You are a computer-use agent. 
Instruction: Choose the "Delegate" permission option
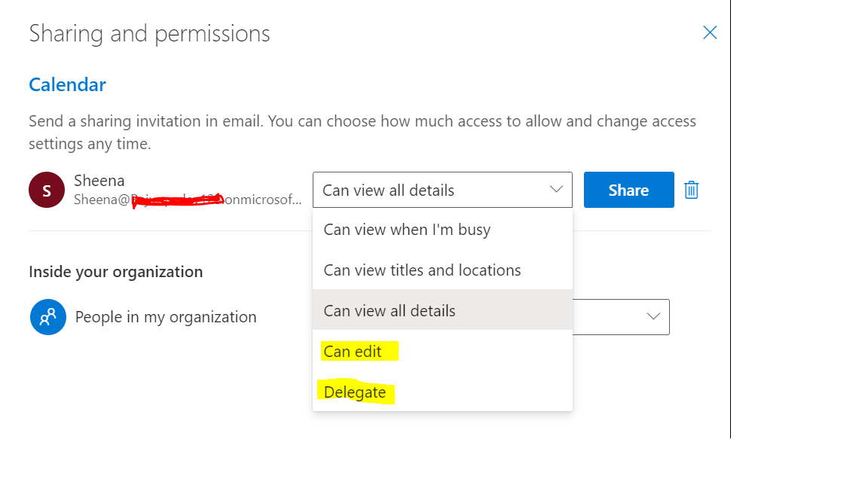355,392
